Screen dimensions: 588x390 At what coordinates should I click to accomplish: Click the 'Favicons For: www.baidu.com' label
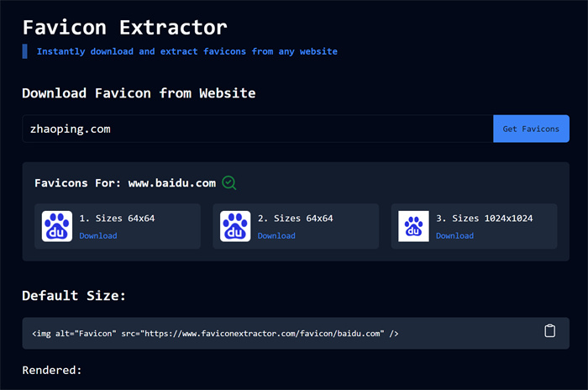coord(125,182)
